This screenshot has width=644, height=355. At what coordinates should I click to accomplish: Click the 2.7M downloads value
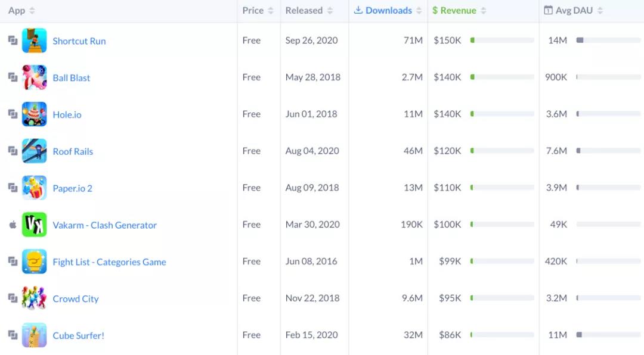[x=412, y=77]
